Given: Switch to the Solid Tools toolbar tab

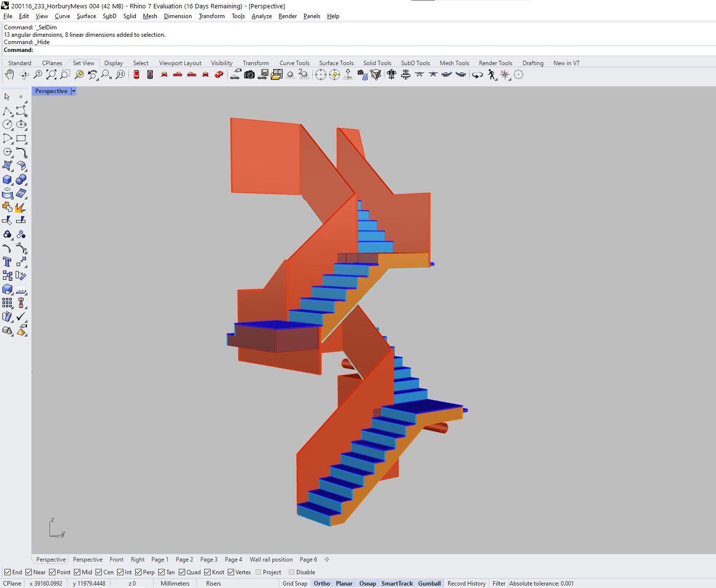Looking at the screenshot, I should point(377,63).
